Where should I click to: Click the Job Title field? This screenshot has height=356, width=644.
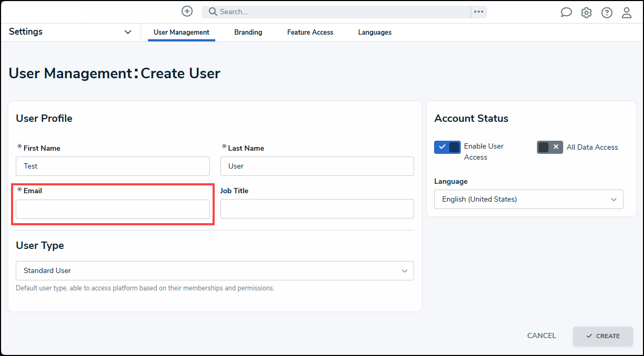pyautogui.click(x=317, y=208)
